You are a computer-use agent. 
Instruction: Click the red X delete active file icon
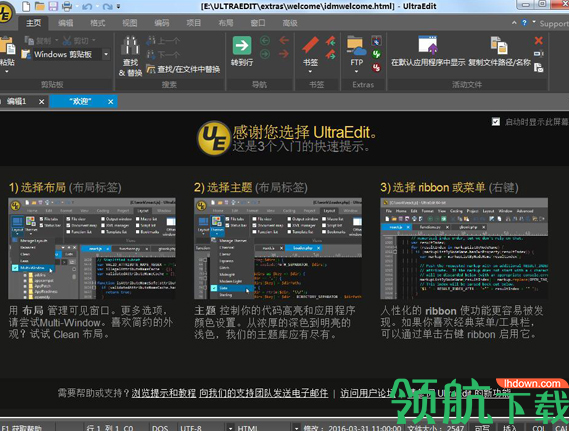pos(539,40)
